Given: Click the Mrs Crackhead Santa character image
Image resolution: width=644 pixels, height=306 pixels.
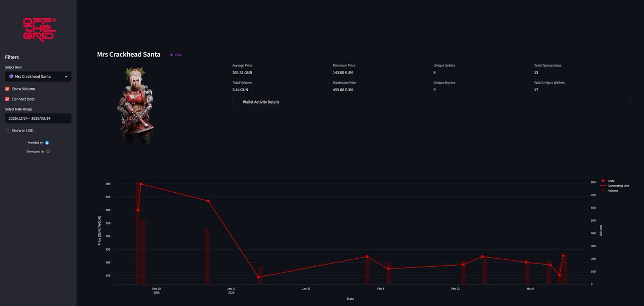Looking at the screenshot, I should pos(135,105).
